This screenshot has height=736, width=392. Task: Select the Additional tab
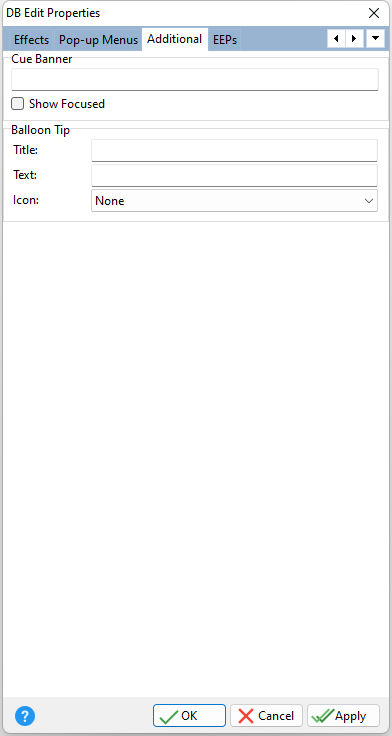point(175,39)
